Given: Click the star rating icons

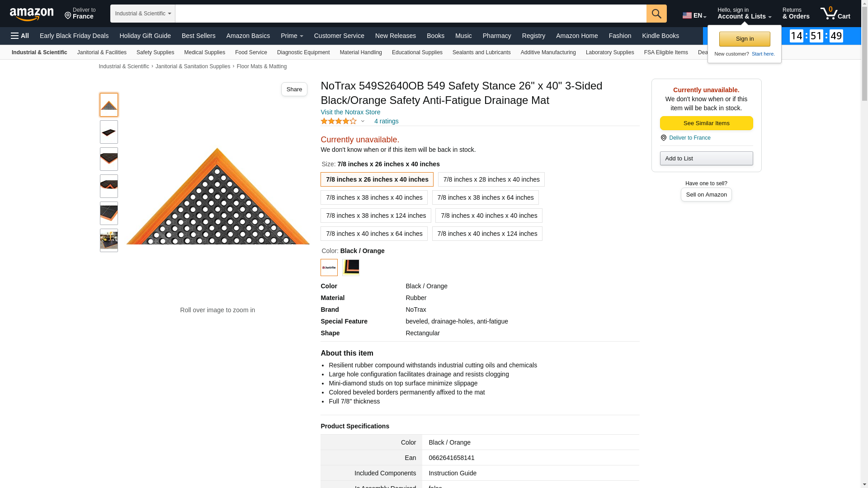Looking at the screenshot, I should [x=339, y=121].
